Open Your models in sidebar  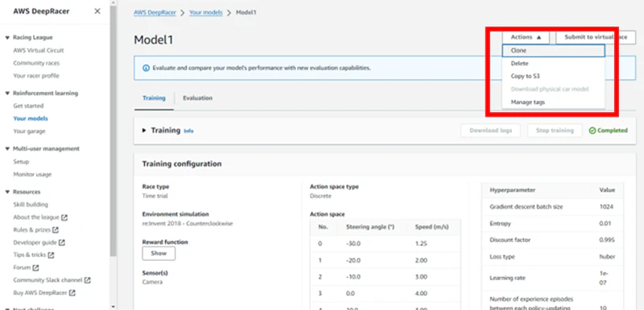point(31,118)
